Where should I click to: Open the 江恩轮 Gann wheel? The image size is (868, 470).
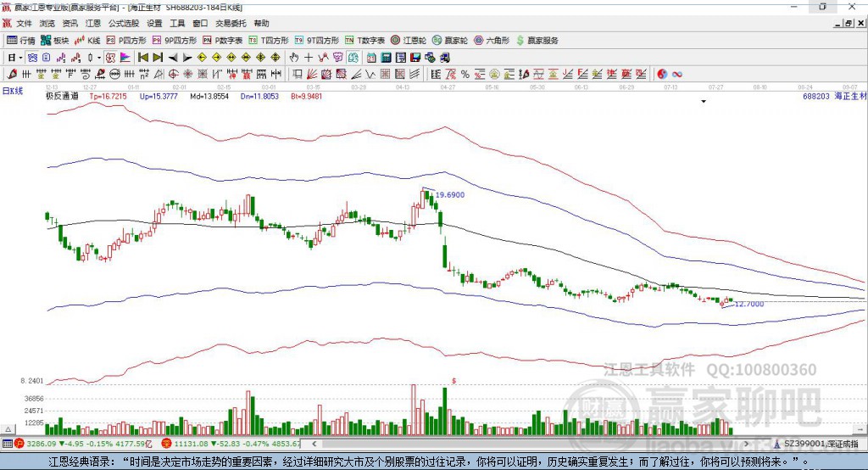coord(409,41)
